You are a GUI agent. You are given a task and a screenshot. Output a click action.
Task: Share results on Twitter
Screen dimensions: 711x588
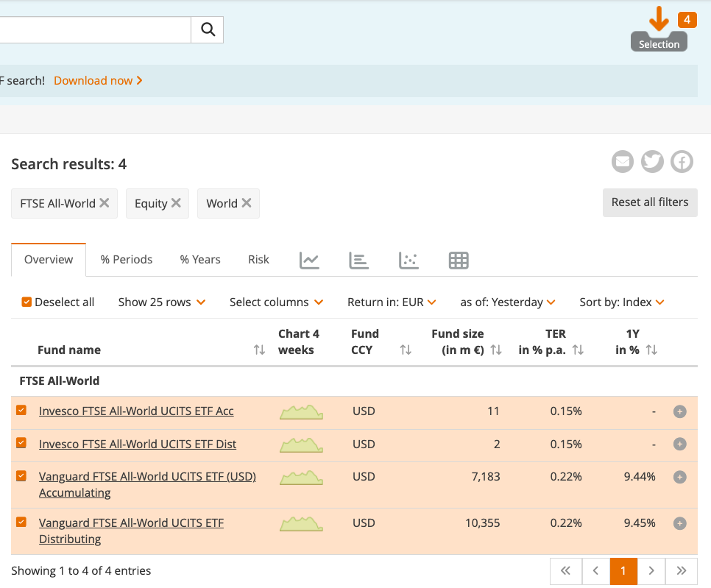pos(652,161)
